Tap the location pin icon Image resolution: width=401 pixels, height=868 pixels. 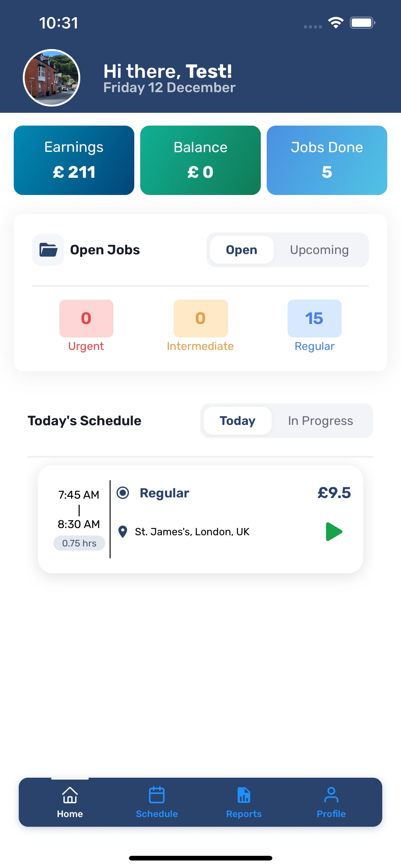(123, 532)
